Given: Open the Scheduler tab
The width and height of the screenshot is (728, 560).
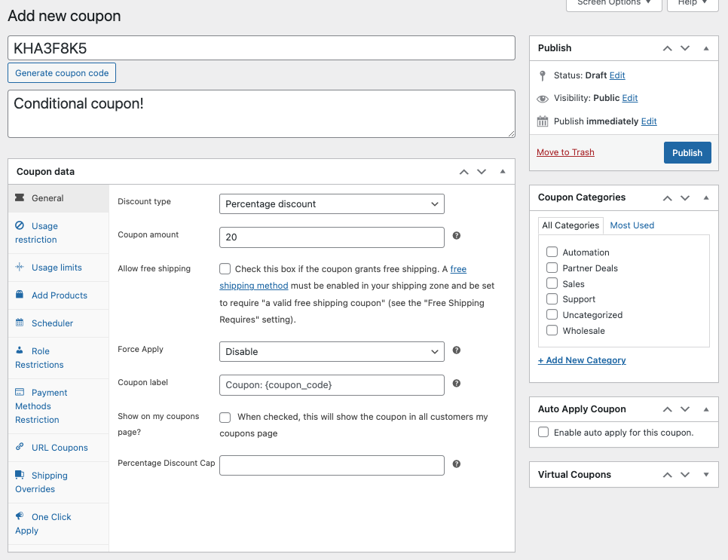Looking at the screenshot, I should 59,323.
